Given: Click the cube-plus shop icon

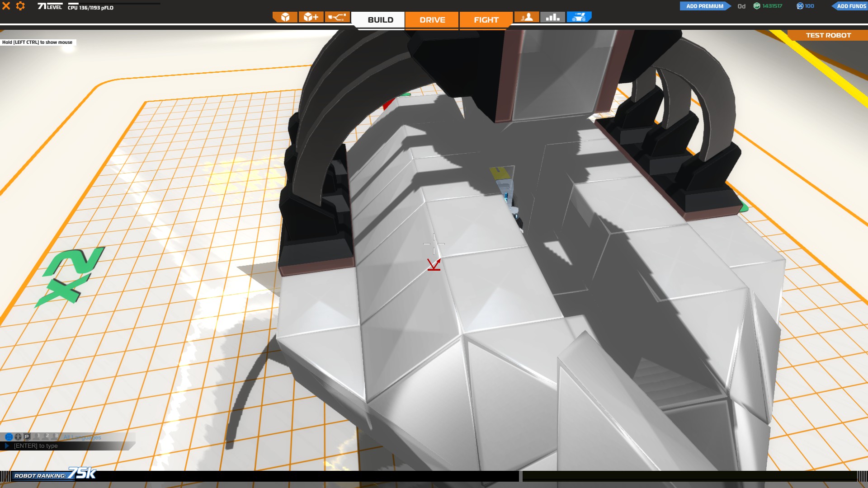Looking at the screenshot, I should 311,17.
